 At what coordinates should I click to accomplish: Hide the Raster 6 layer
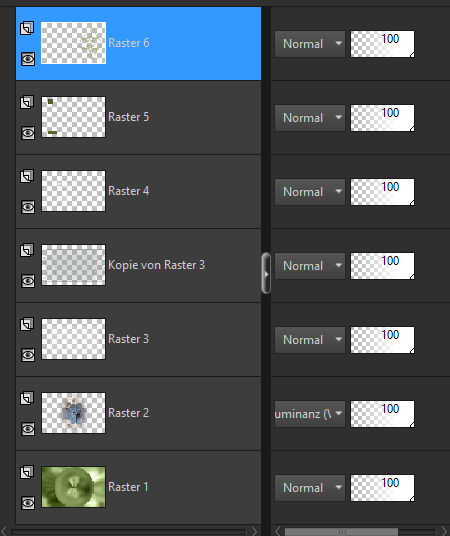coord(28,59)
